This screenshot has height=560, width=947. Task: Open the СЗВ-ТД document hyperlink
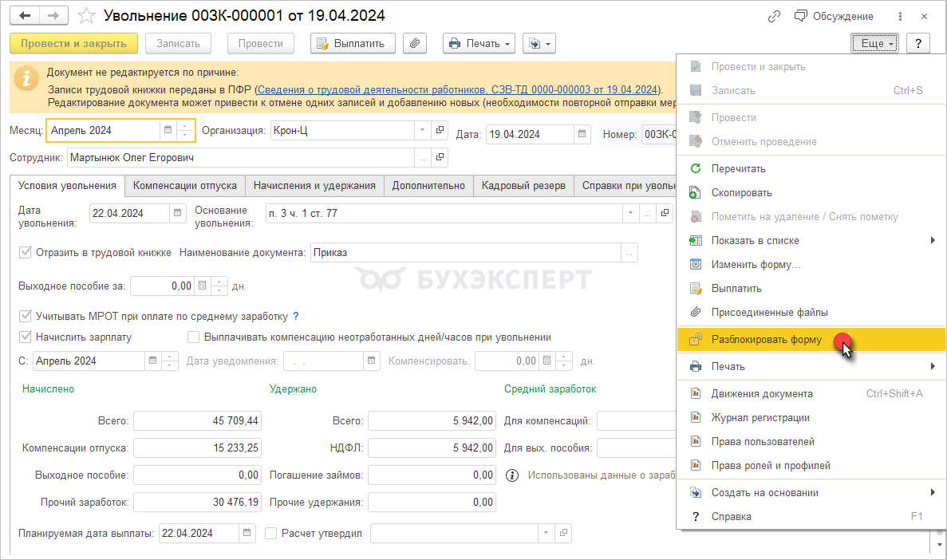pyautogui.click(x=458, y=89)
